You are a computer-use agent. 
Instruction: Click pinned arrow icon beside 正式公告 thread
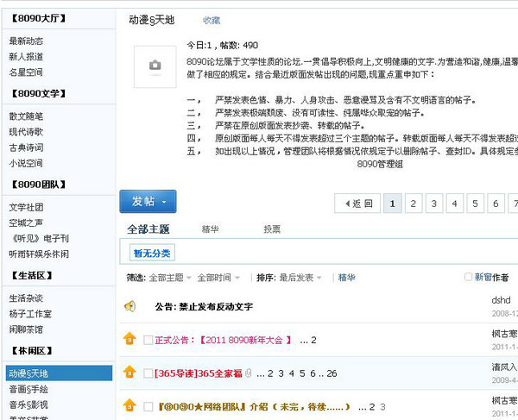point(129,339)
